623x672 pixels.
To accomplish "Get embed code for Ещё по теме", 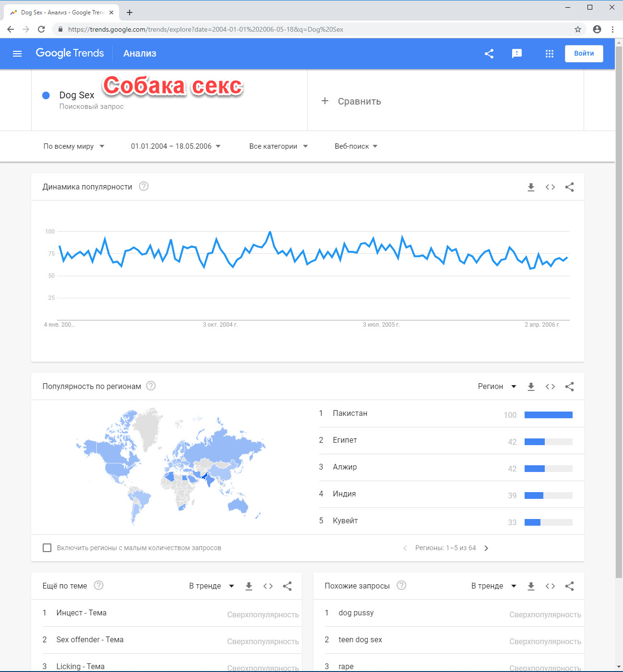I will tap(268, 586).
